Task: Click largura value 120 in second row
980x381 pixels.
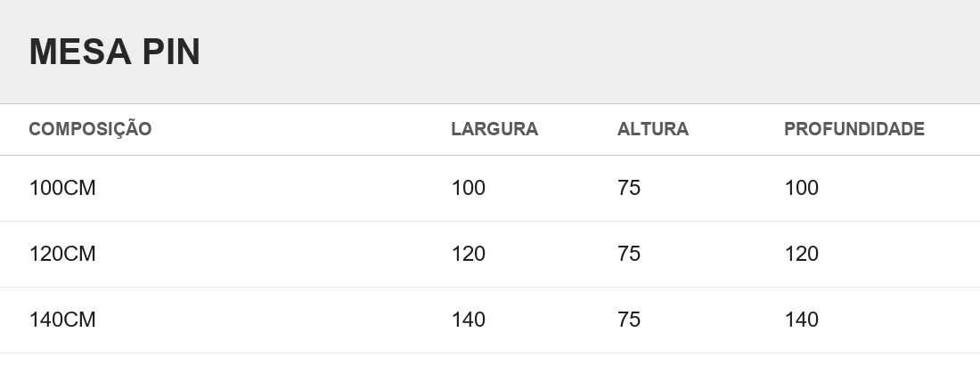Action: click(468, 255)
